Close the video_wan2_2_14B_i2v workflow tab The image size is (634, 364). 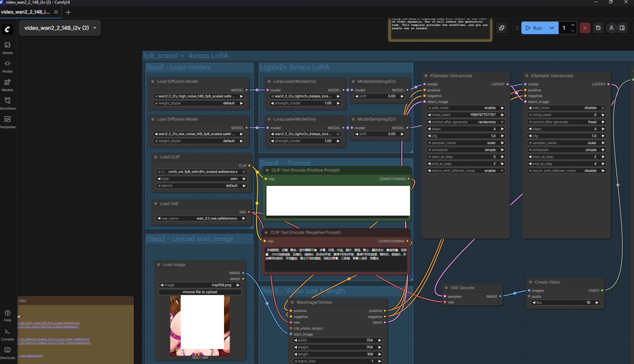56,12
